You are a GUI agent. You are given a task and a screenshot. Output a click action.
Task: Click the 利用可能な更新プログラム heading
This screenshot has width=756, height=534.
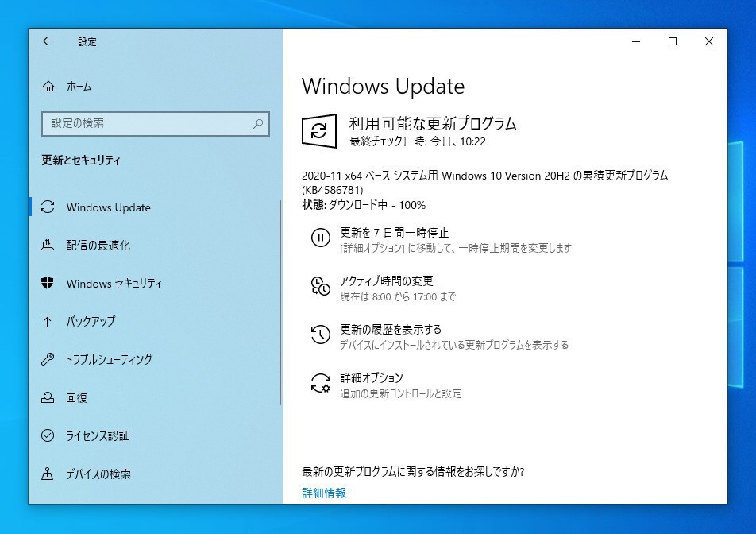pos(433,123)
